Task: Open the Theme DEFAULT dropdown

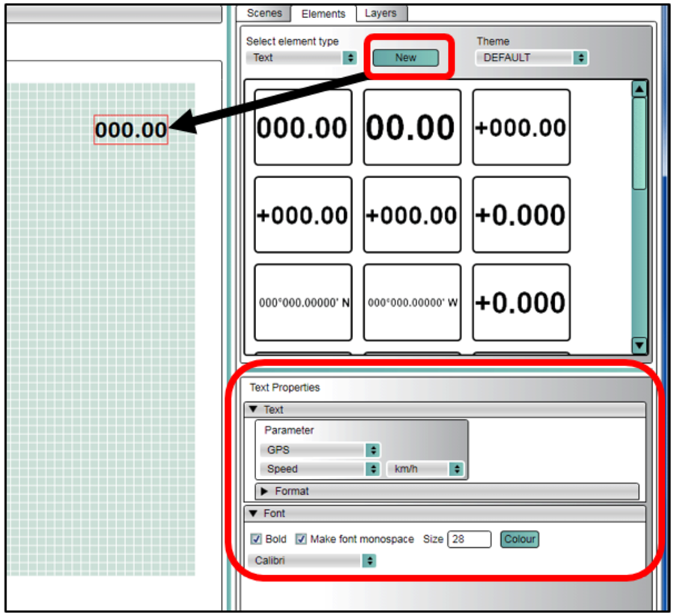Action: coord(531,58)
